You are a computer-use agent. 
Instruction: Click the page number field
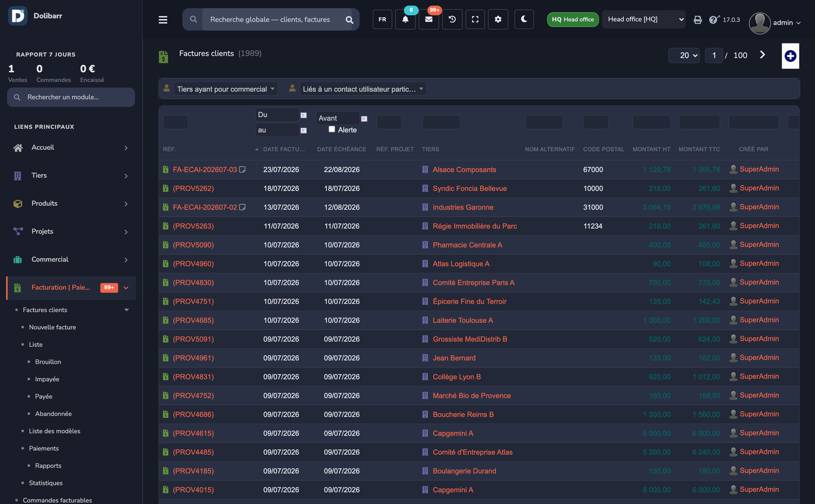pos(714,55)
